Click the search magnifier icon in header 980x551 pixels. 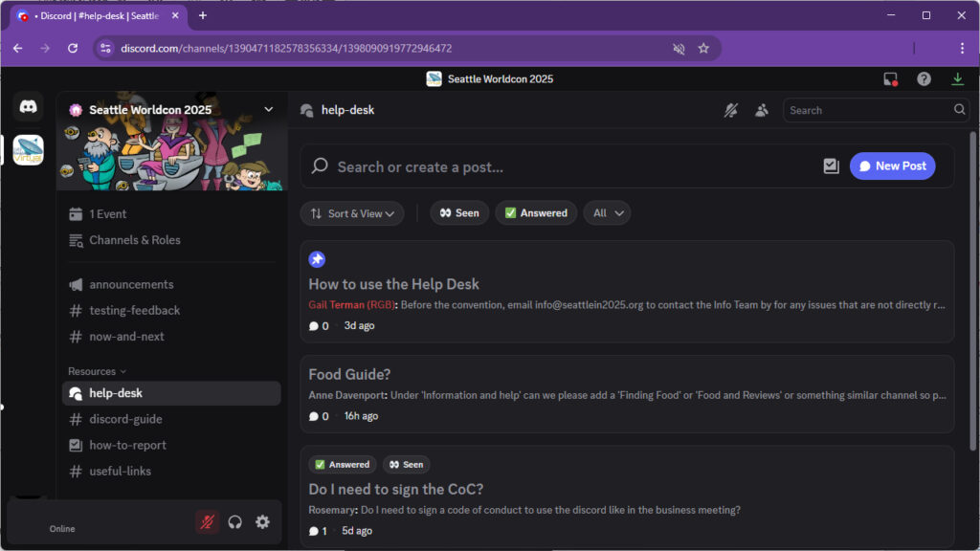click(x=959, y=110)
